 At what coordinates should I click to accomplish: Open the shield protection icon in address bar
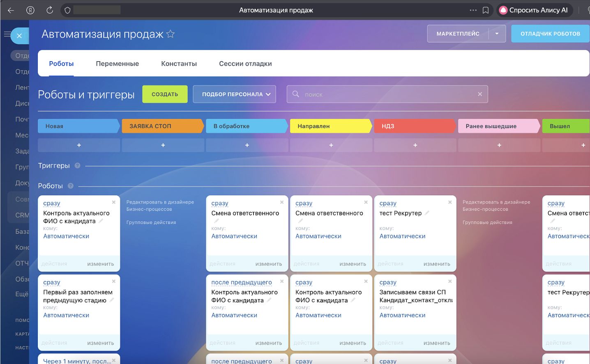point(68,10)
